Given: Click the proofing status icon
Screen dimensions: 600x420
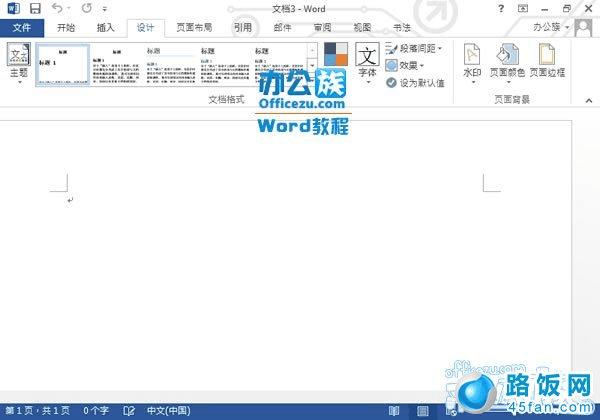Looking at the screenshot, I should (129, 411).
